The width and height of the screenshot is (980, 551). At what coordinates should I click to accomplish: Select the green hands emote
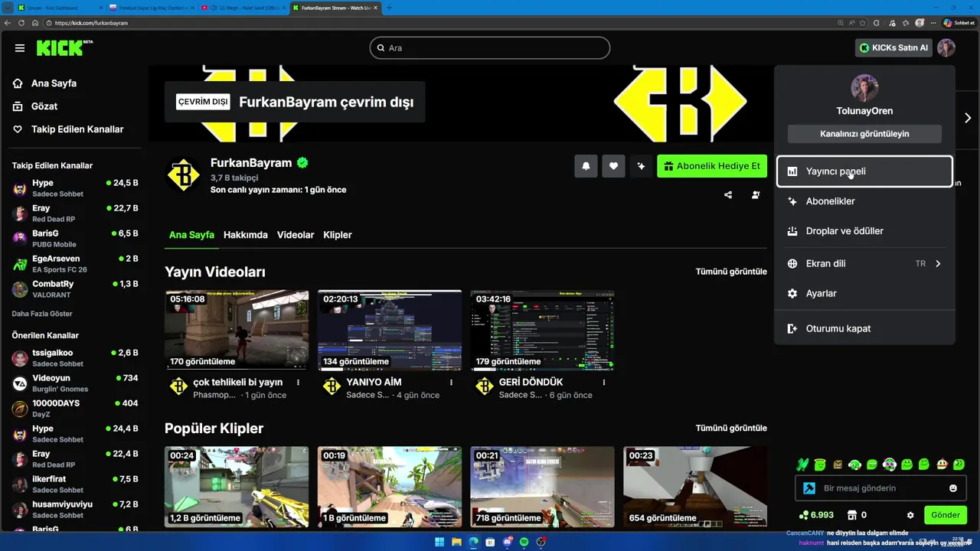[802, 464]
